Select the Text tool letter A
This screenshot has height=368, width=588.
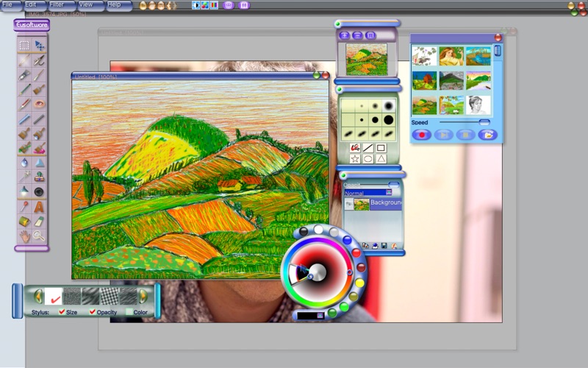[39, 207]
